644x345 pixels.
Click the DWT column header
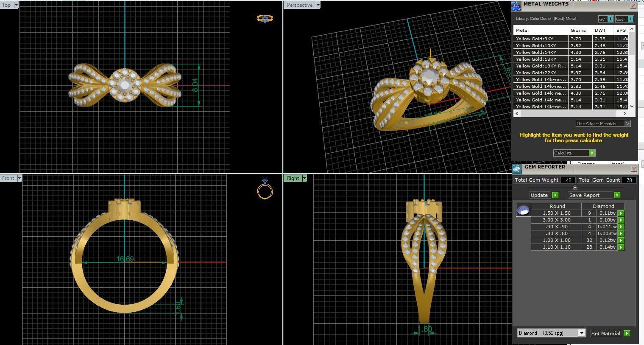pos(603,31)
